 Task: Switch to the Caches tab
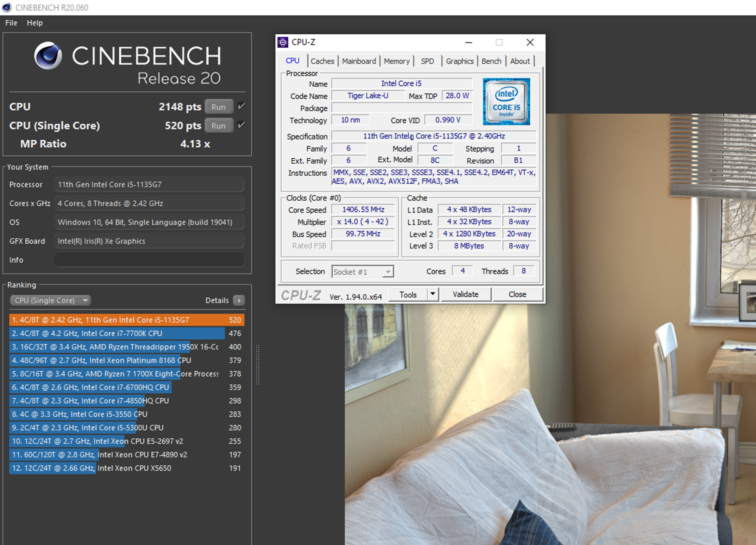322,61
